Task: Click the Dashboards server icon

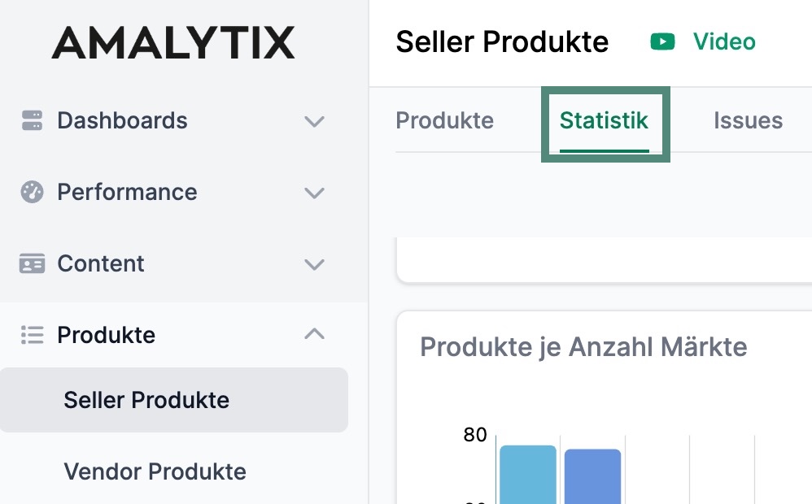Action: pos(32,121)
